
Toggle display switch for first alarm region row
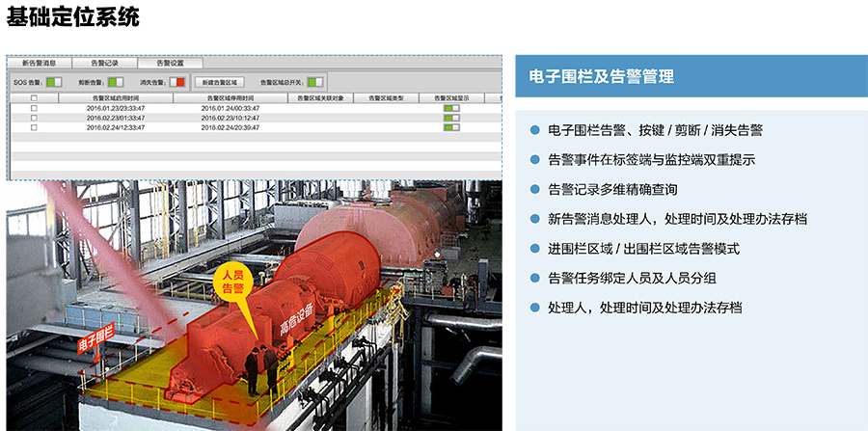coord(450,108)
